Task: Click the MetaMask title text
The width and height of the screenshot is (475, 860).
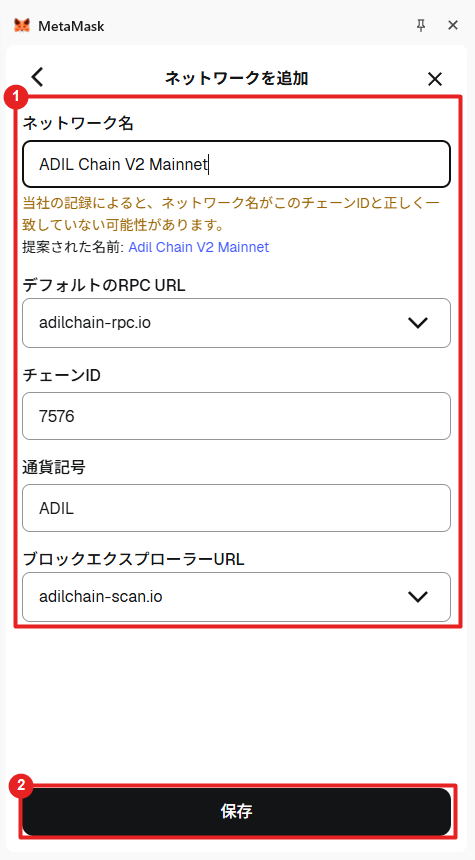Action: tap(71, 26)
